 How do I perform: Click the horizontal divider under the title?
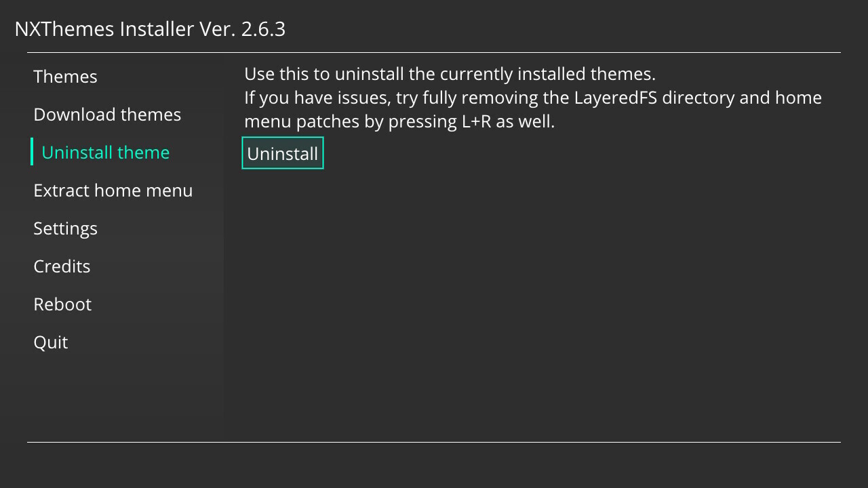point(434,52)
